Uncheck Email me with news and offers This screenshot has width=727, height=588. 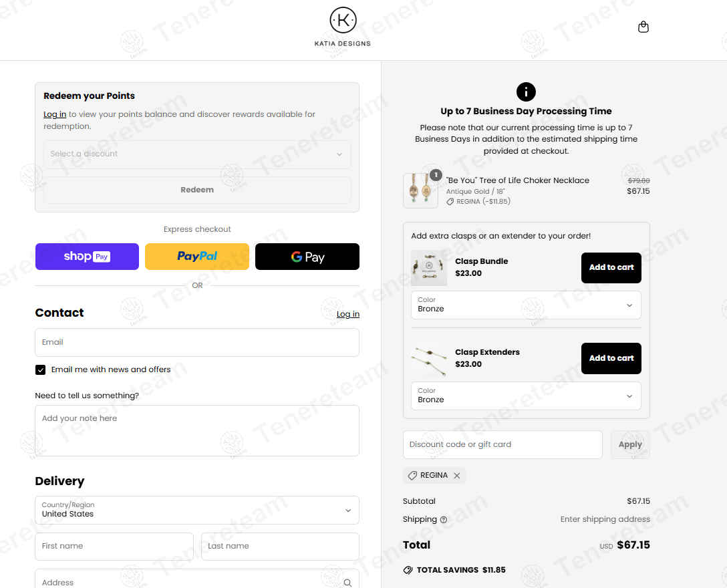pos(41,370)
